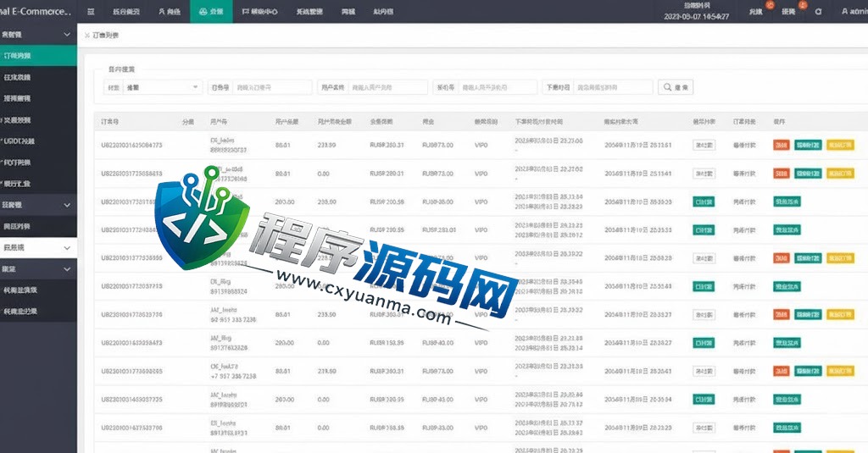Click order number U82301031778623736
Screen dimensions: 868x453
(x=131, y=315)
